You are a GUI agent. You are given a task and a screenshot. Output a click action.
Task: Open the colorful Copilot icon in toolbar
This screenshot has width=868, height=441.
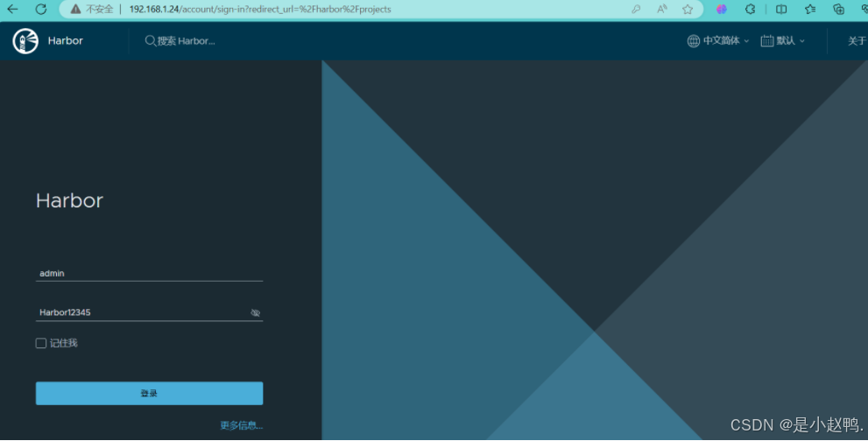tap(722, 9)
